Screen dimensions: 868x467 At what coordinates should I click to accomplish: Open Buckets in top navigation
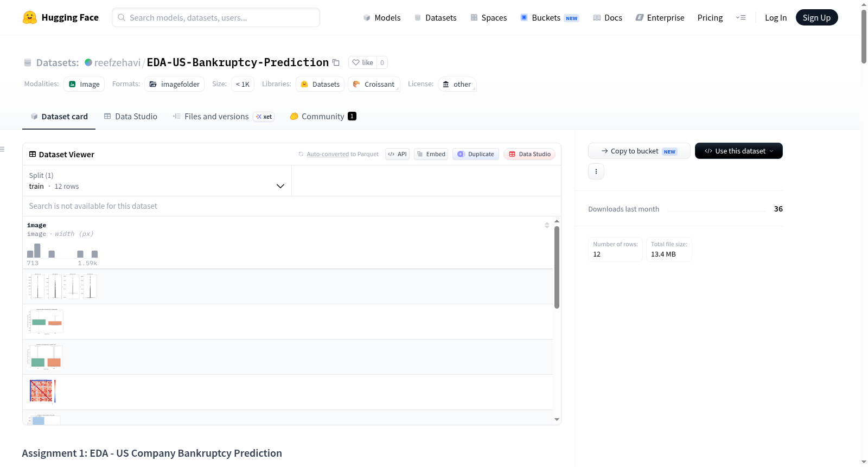[x=550, y=17]
